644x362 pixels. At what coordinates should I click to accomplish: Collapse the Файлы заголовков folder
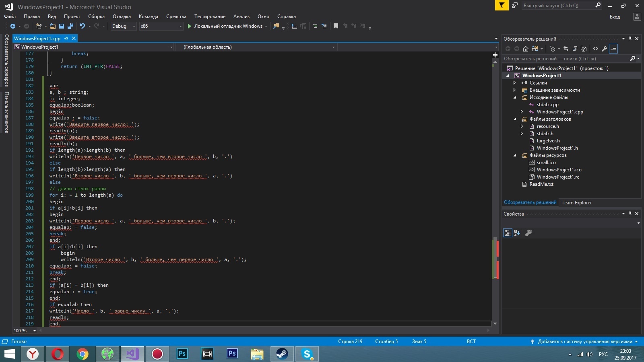click(515, 119)
